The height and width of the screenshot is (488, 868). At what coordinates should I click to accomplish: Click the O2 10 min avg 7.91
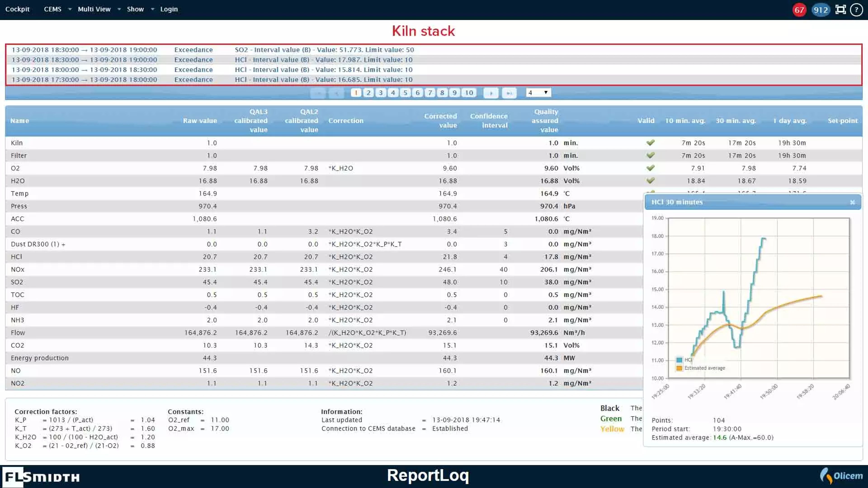tap(698, 168)
